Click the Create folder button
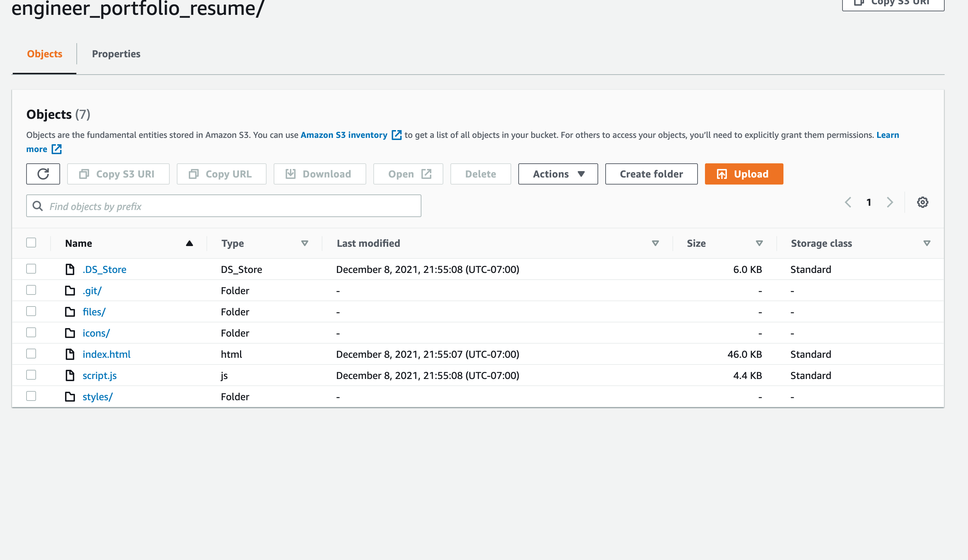 tap(651, 174)
